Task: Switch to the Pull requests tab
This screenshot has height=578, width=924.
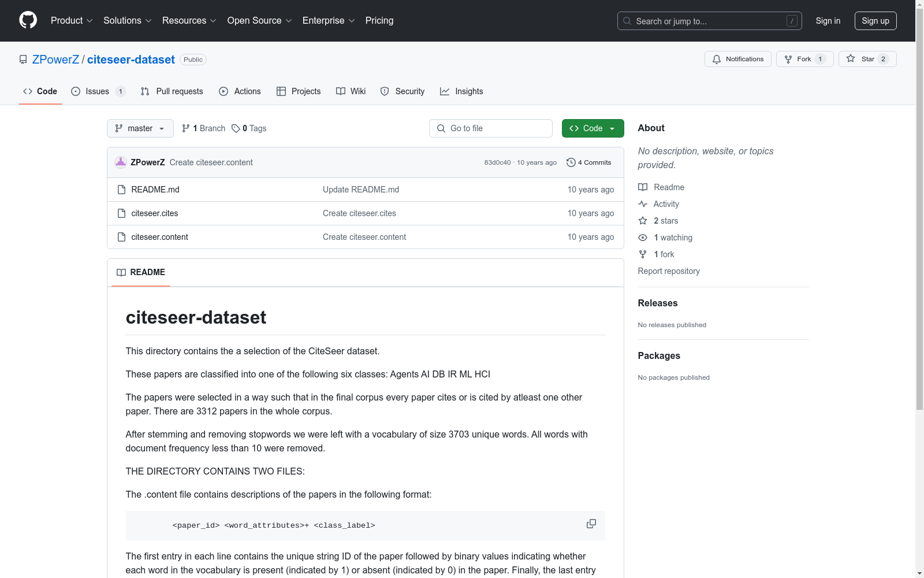Action: pos(172,91)
